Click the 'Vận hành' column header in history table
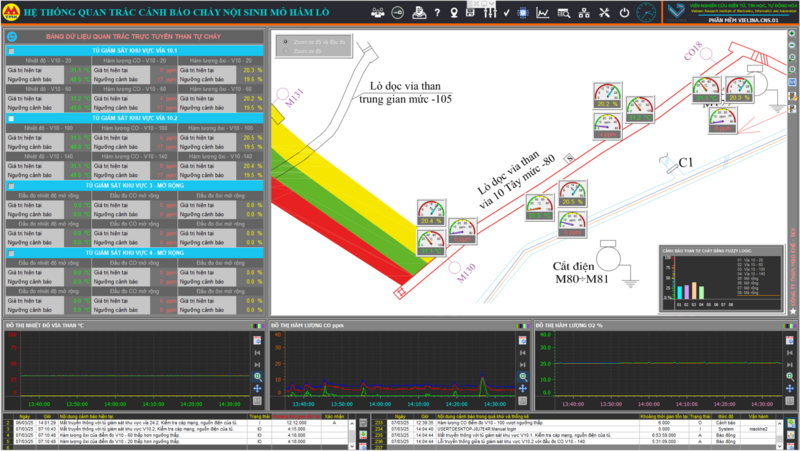This screenshot has height=451, width=800. pyautogui.click(x=755, y=415)
